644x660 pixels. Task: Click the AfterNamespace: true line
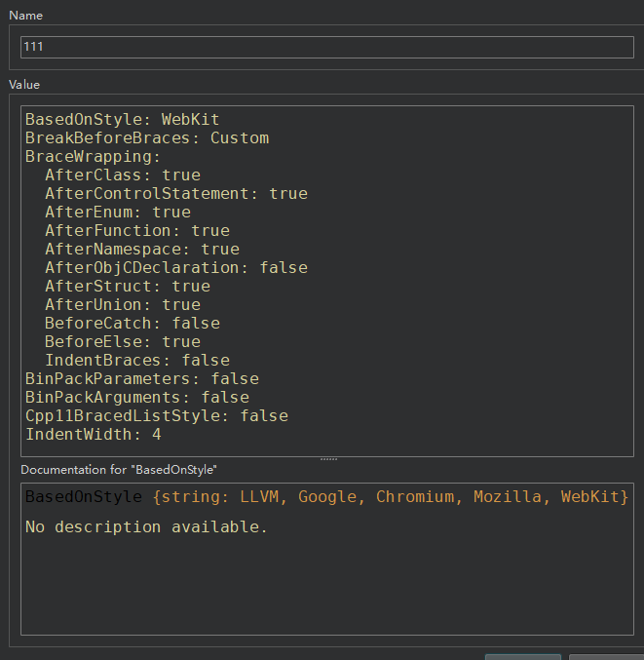pyautogui.click(x=141, y=250)
